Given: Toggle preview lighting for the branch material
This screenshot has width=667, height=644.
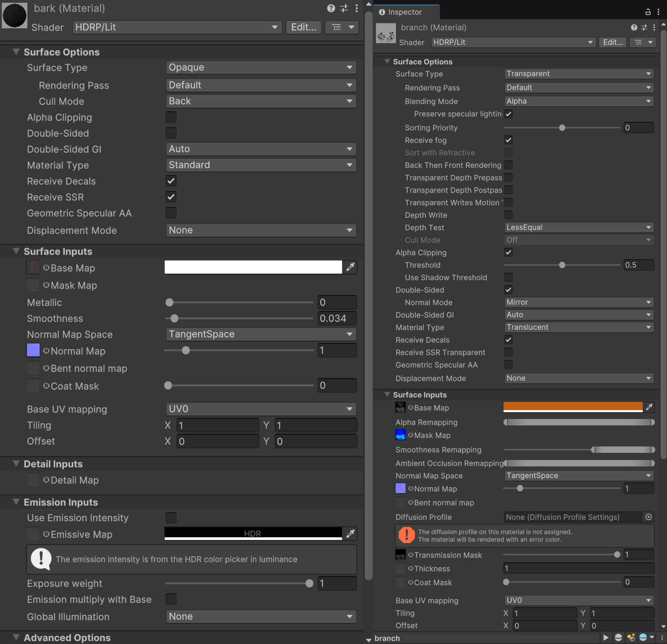Looking at the screenshot, I should [631, 637].
